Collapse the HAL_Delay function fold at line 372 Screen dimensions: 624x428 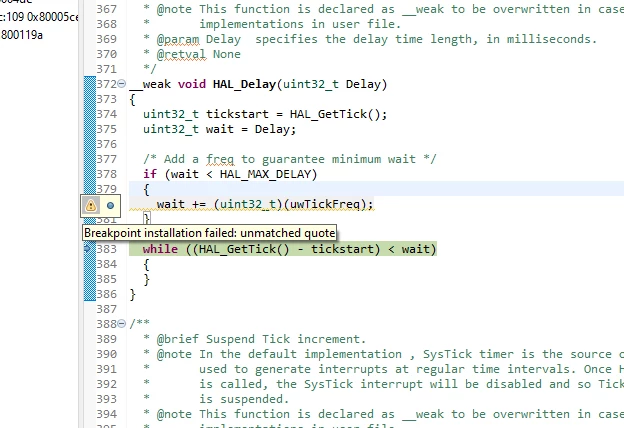(x=122, y=84)
